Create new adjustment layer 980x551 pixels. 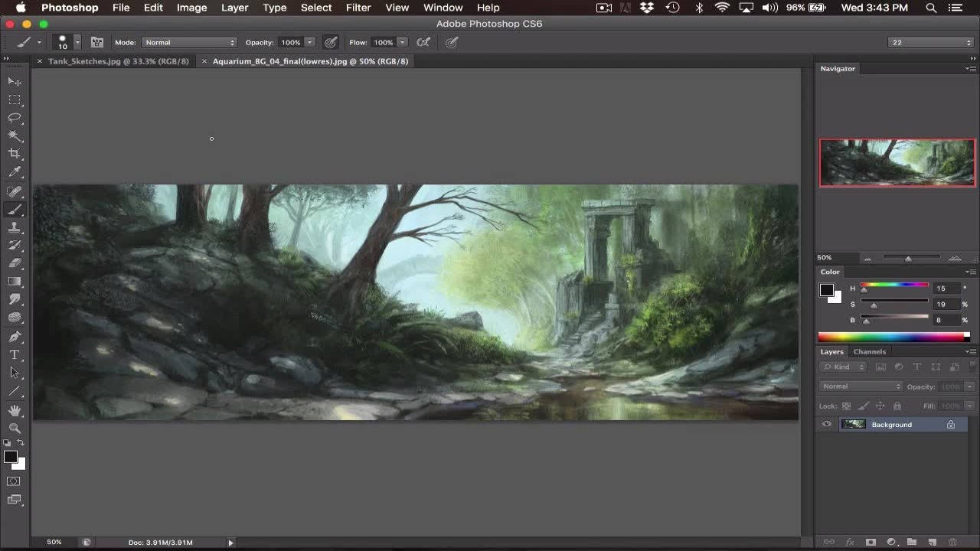click(891, 542)
